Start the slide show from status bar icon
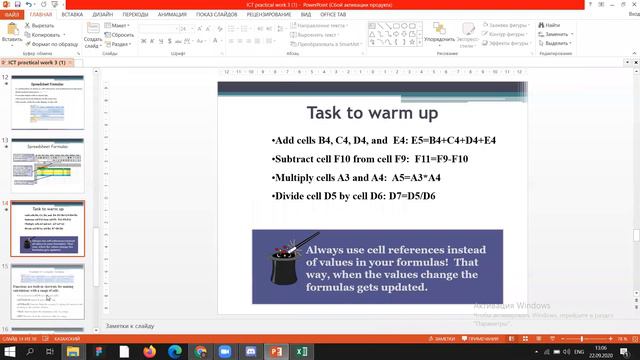 coord(552,339)
